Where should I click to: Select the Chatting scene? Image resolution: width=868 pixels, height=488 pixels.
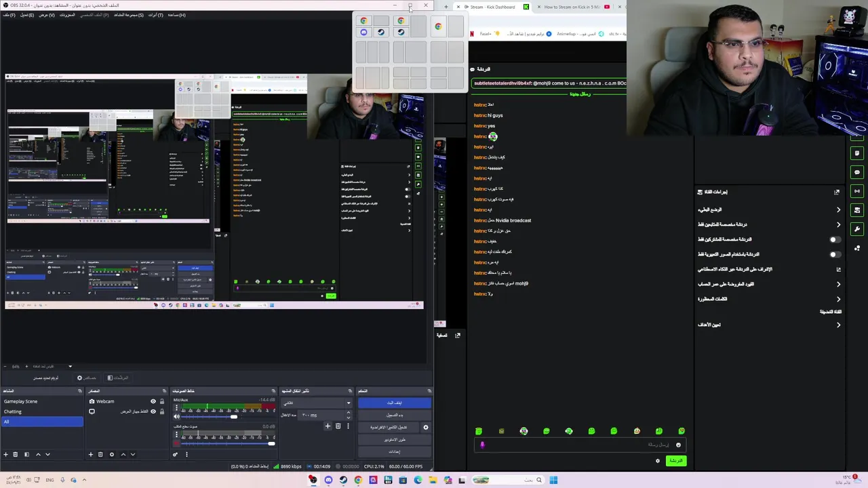pyautogui.click(x=42, y=411)
